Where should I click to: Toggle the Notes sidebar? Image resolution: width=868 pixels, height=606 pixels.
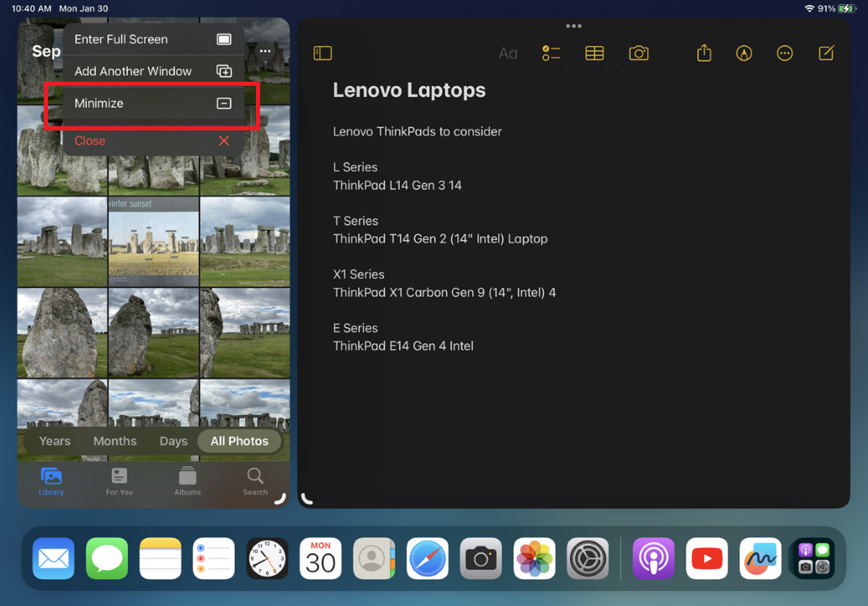coord(322,52)
